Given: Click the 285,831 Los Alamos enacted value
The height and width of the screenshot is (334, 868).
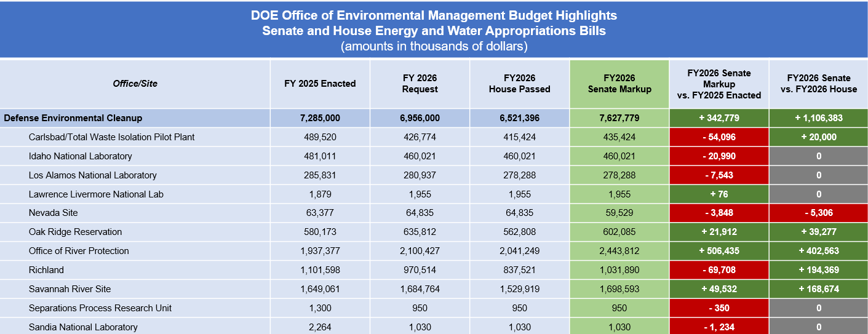Looking at the screenshot, I should [320, 175].
